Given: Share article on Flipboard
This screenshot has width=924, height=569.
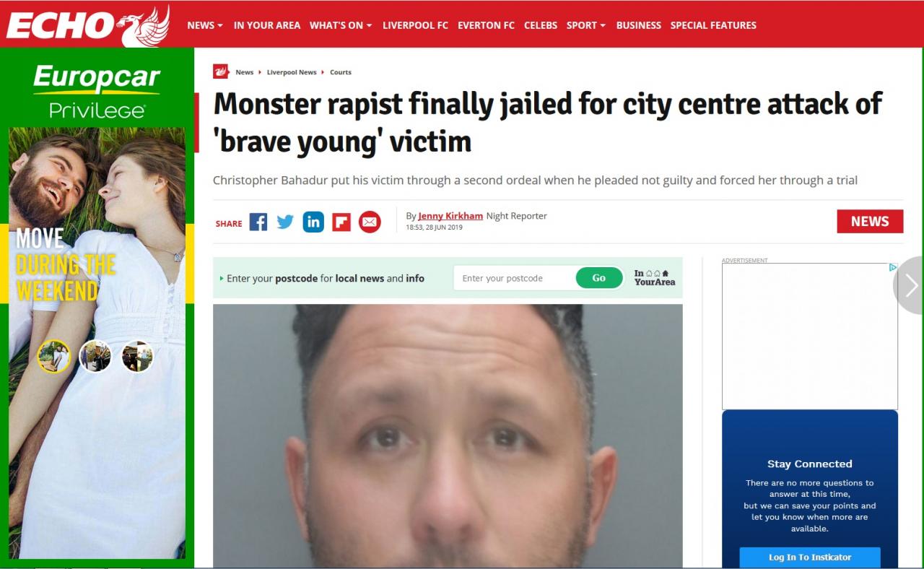Looking at the screenshot, I should pos(341,222).
